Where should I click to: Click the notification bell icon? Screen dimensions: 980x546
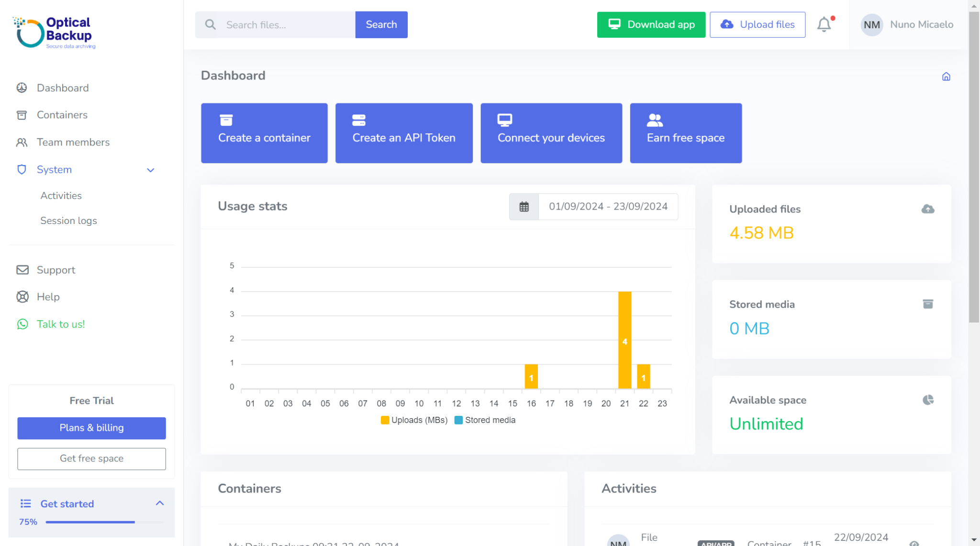click(824, 24)
